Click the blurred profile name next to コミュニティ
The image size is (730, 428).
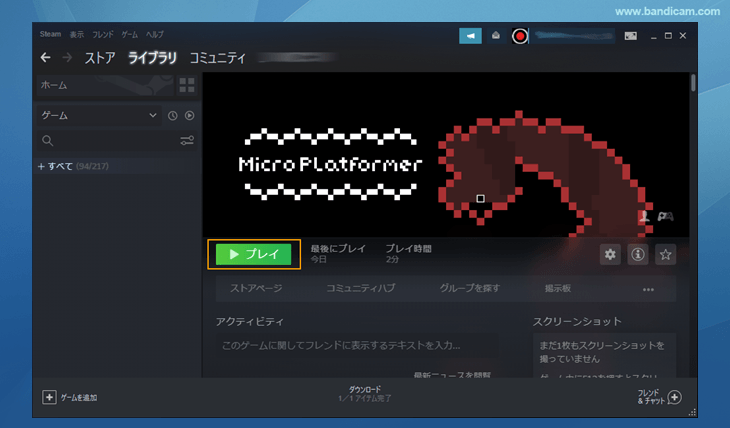pos(297,58)
